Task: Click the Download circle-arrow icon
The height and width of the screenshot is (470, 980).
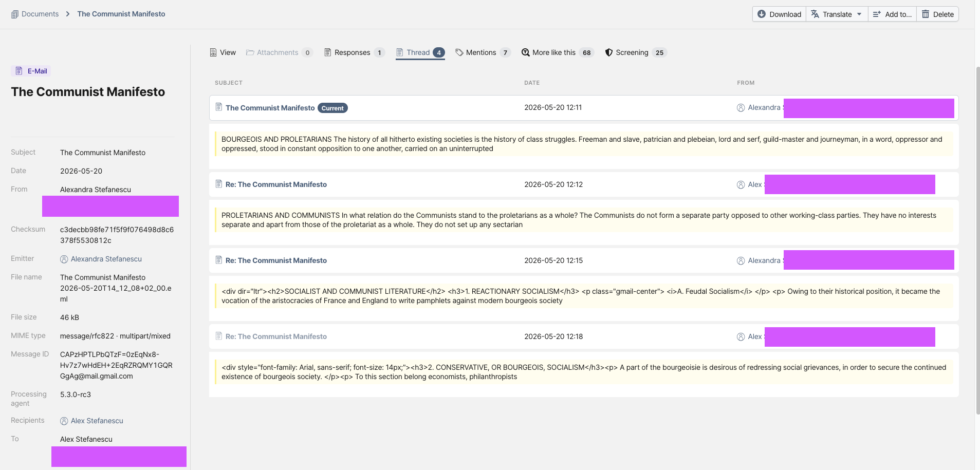Action: click(x=762, y=14)
